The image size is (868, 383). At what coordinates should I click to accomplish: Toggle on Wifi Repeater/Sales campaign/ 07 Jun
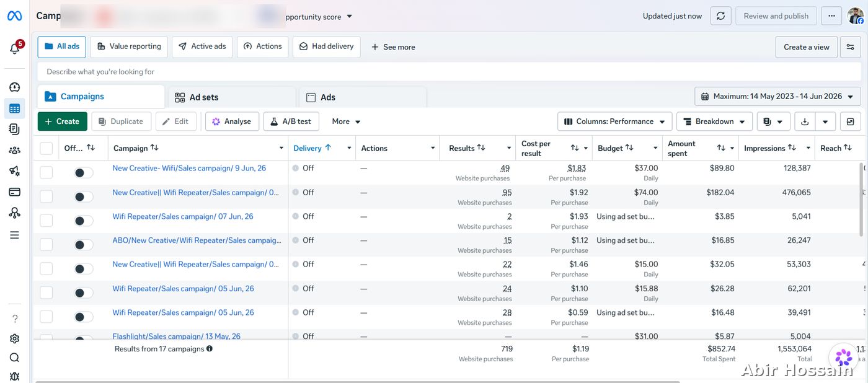[83, 221]
